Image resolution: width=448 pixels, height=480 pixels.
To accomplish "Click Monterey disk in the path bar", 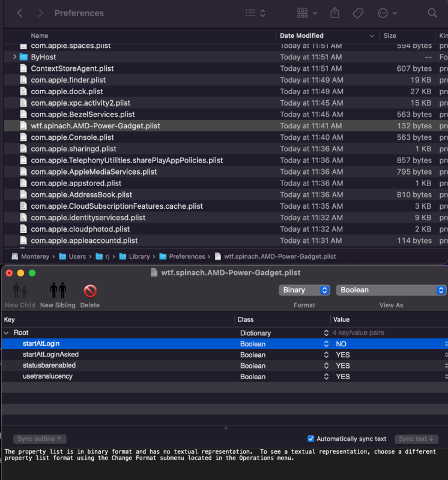I will point(31,257).
